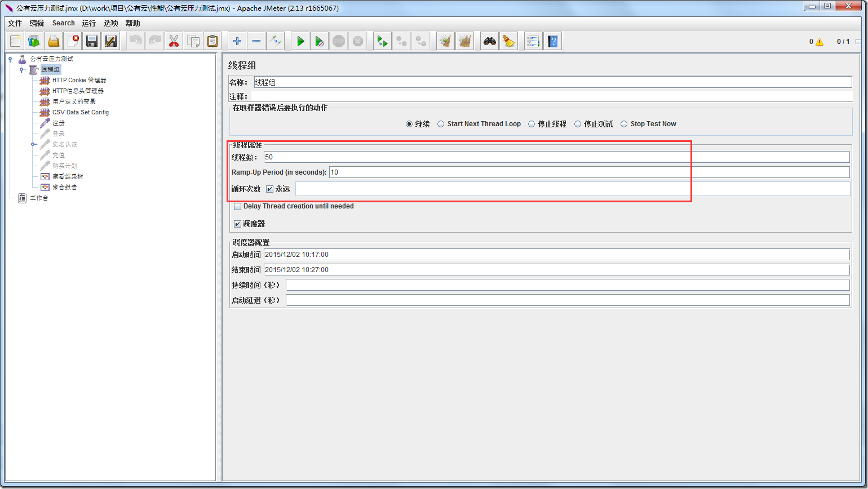
Task: Save the test plan with floppy icon
Action: pos(92,41)
